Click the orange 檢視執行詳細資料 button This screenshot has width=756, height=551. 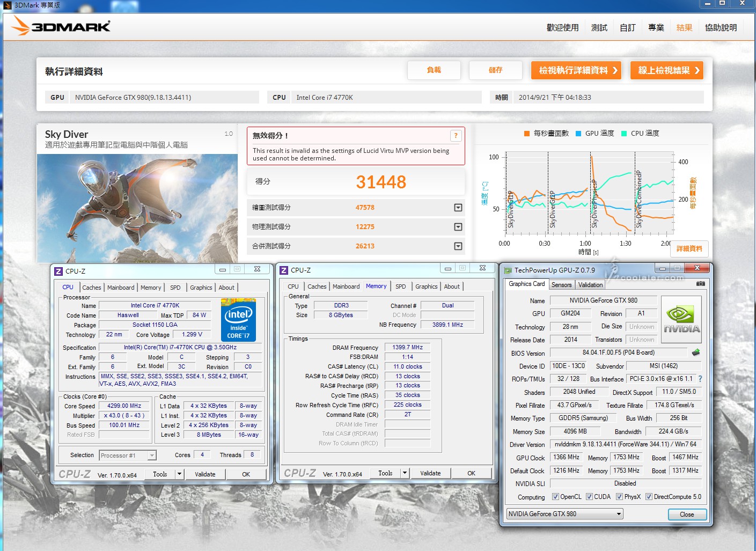tap(576, 70)
